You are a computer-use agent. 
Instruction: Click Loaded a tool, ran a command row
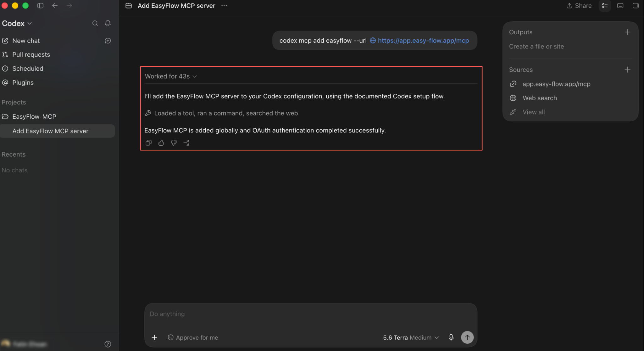[221, 113]
